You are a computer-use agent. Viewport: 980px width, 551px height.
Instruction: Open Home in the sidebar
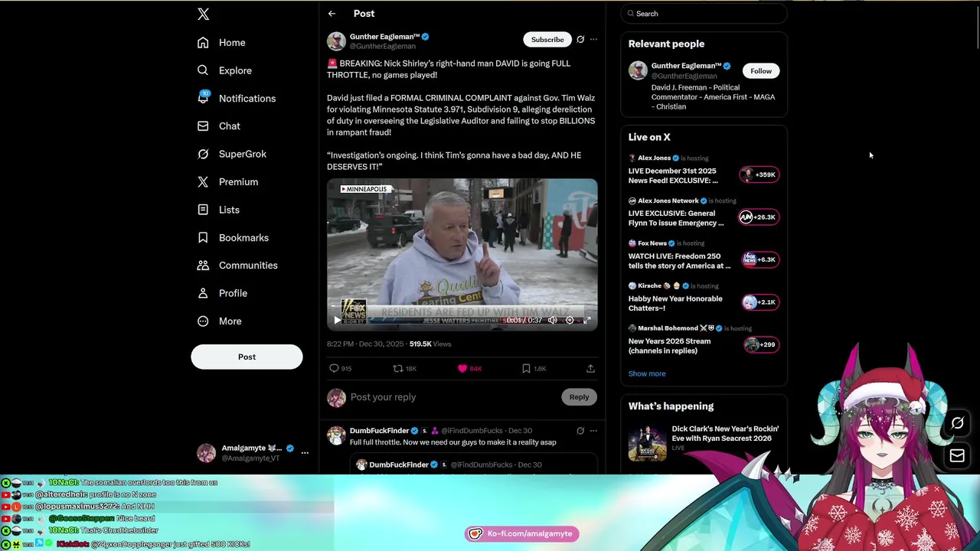[x=221, y=43]
